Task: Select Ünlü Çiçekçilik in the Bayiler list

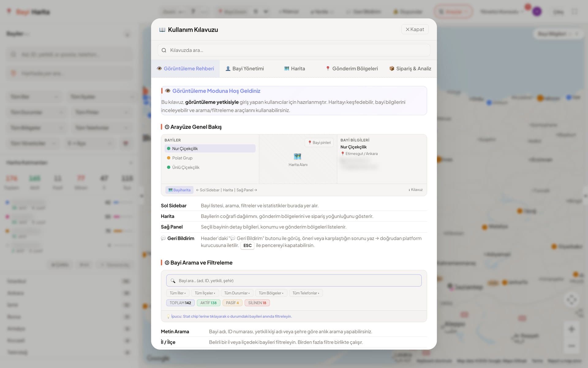Action: click(210, 167)
